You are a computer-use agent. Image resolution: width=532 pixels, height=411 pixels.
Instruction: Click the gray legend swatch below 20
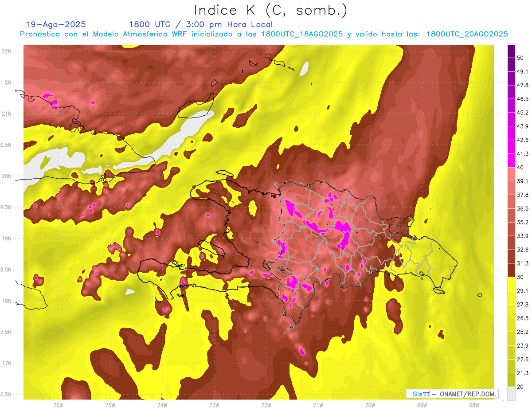511,394
